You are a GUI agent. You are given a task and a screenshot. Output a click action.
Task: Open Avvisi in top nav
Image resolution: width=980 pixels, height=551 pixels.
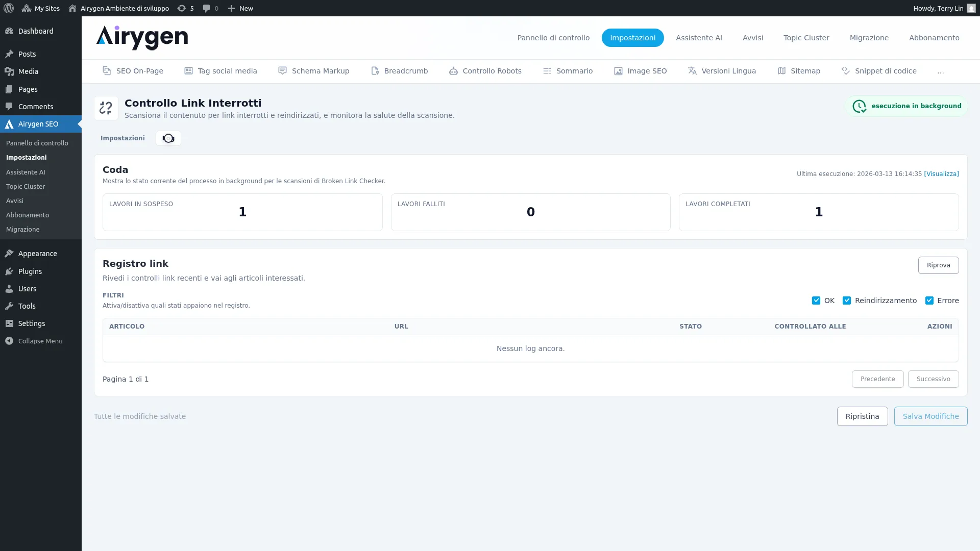click(x=752, y=38)
